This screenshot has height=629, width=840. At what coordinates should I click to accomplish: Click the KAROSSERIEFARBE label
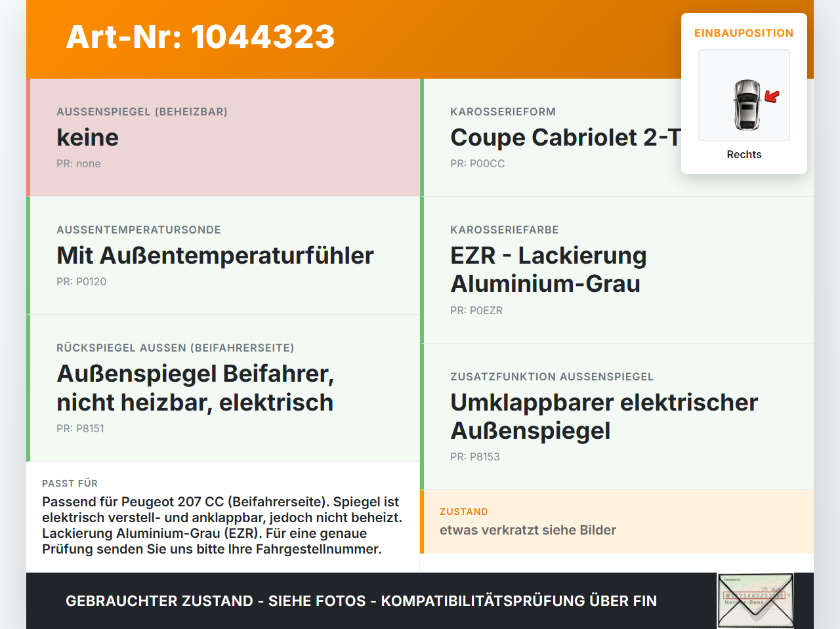click(x=504, y=230)
